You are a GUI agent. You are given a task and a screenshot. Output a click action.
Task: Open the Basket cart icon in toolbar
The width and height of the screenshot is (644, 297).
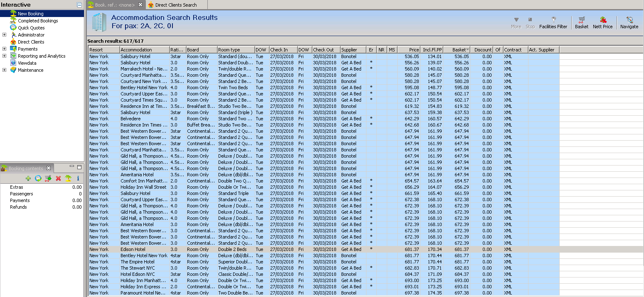point(581,20)
